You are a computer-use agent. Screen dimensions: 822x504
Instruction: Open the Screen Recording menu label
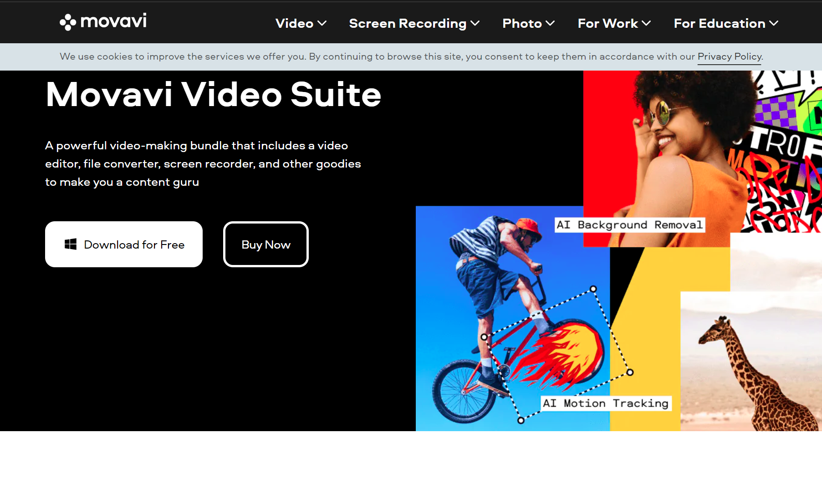tap(408, 24)
